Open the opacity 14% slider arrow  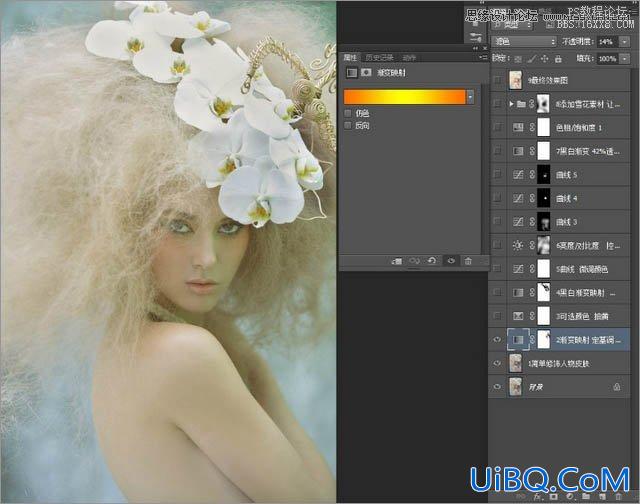625,42
